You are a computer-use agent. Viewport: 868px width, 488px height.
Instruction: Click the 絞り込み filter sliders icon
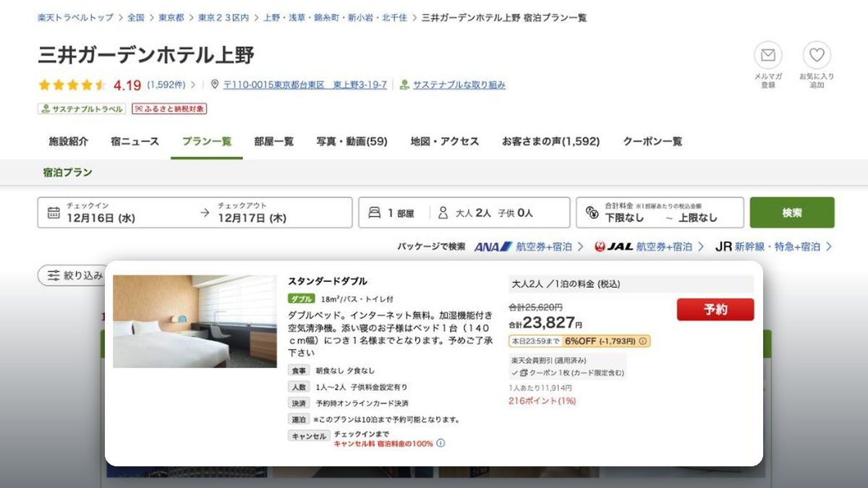[54, 275]
